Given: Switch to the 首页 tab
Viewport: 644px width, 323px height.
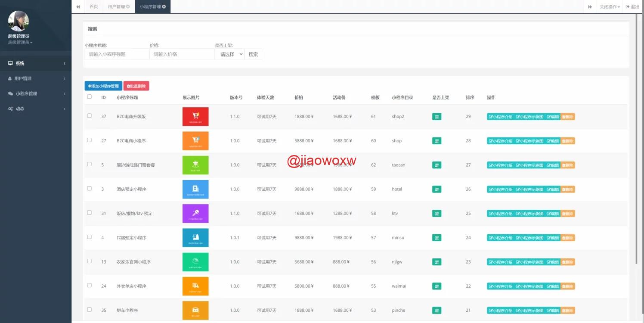Looking at the screenshot, I should (x=94, y=6).
